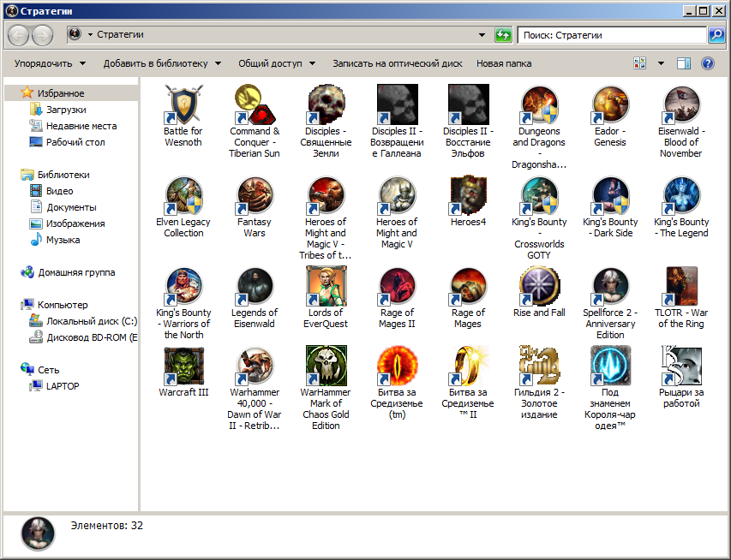
Task: Select King's Bounty Crossworlds GOTY shortcut
Action: point(539,218)
